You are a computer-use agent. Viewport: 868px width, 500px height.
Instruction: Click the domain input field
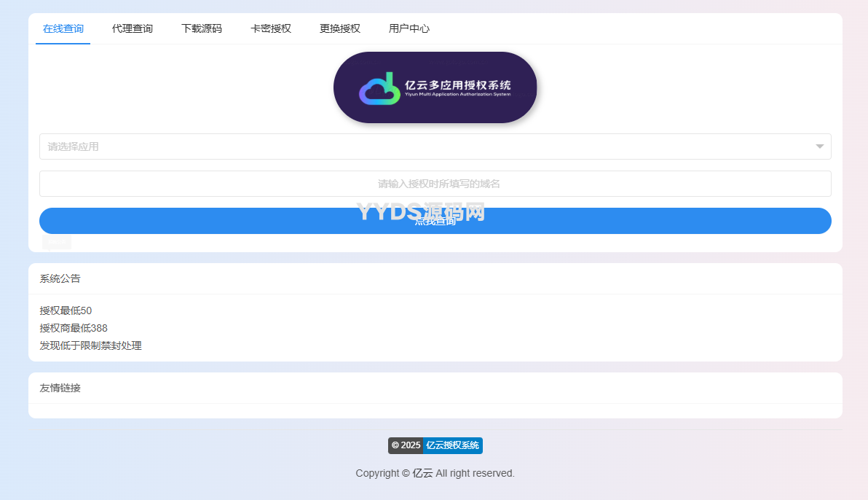click(x=435, y=183)
